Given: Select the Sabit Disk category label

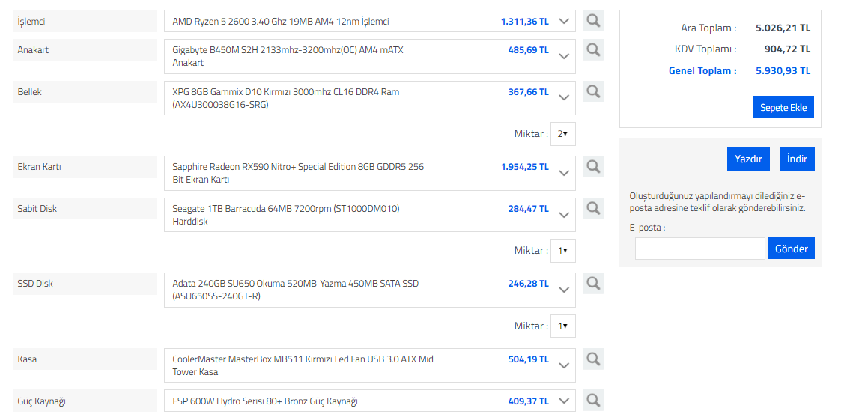Looking at the screenshot, I should click(85, 208).
